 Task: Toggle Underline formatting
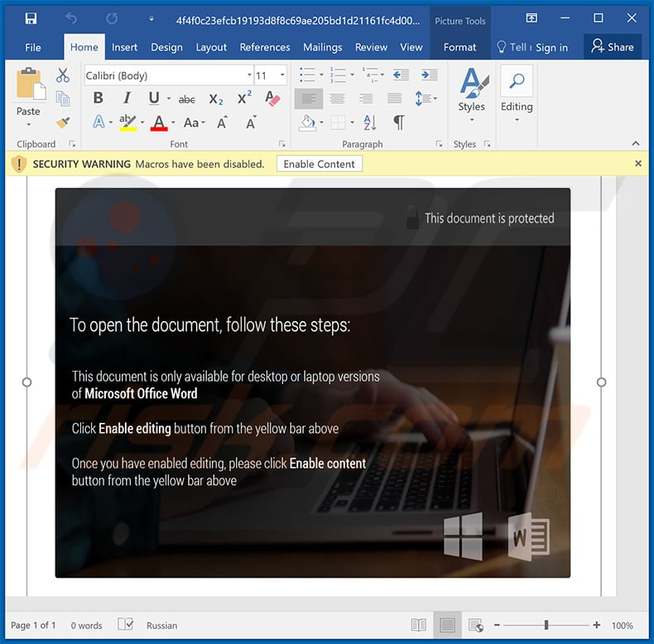154,99
